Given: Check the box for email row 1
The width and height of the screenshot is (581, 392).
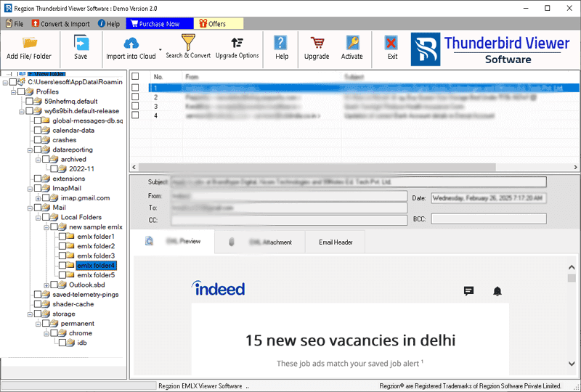Looking at the screenshot, I should click(135, 88).
